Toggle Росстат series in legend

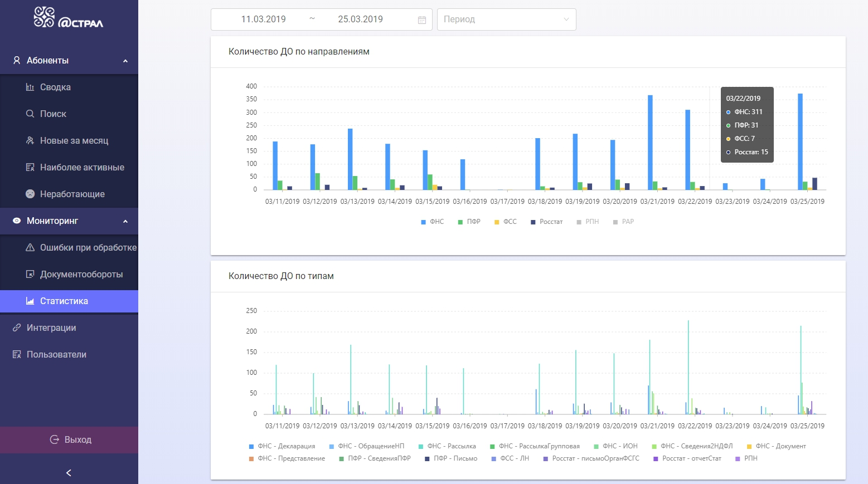547,222
